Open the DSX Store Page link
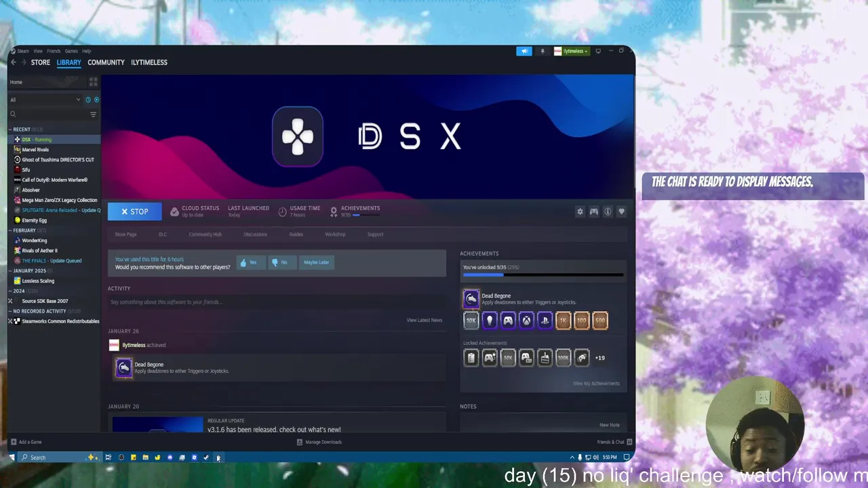Screen dimensions: 868x488 (125, 235)
